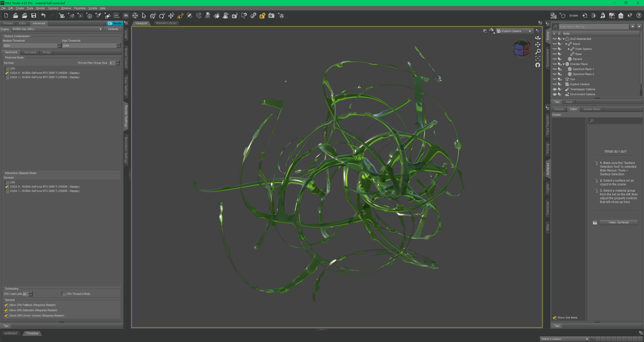
Task: Toggle Check GPU Driver Version checkbox
Action: point(6,315)
